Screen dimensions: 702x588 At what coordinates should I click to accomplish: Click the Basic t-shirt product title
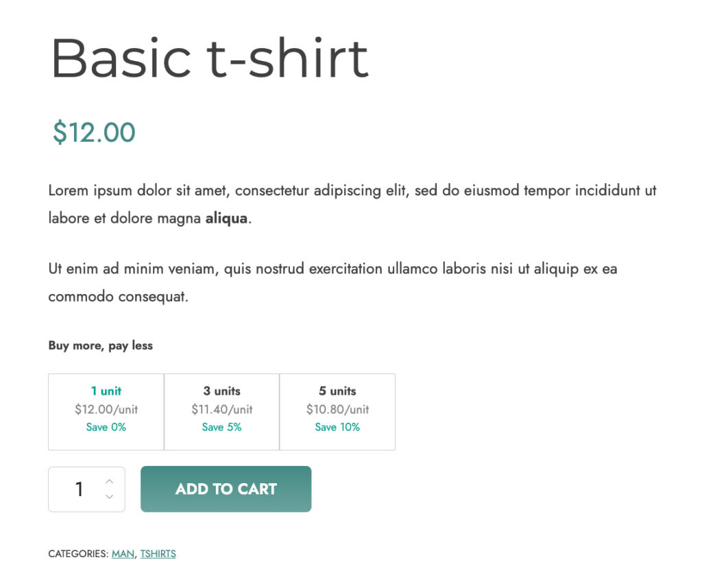click(209, 59)
